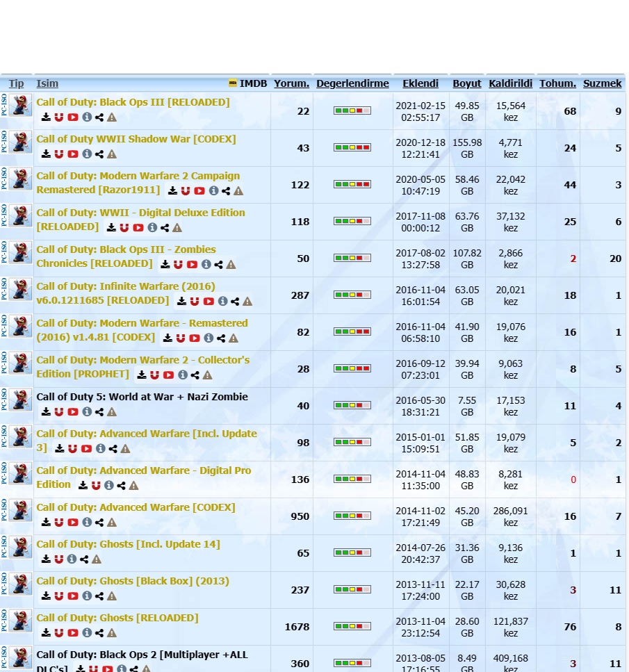Click comment count 1678 for Ghosts [RELOADED]
The height and width of the screenshot is (672, 629).
click(x=297, y=627)
